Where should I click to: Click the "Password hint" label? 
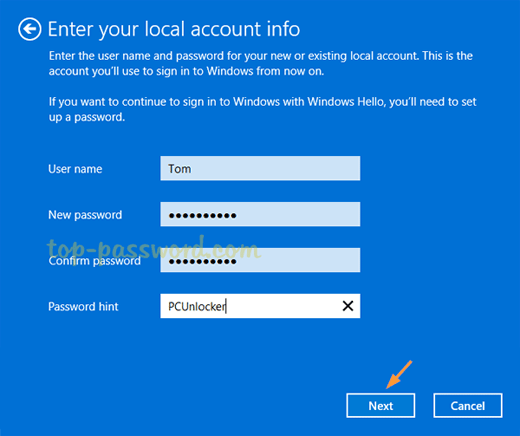tap(83, 307)
